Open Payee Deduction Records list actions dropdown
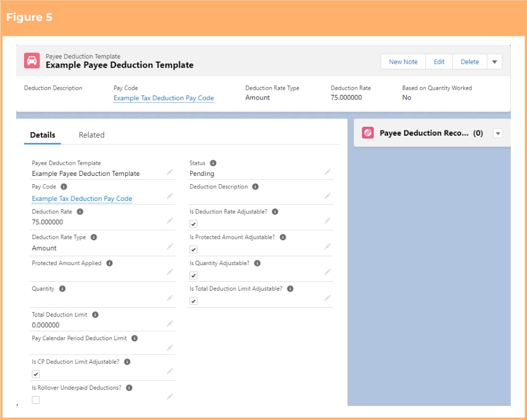This screenshot has height=420, width=527. pos(498,133)
